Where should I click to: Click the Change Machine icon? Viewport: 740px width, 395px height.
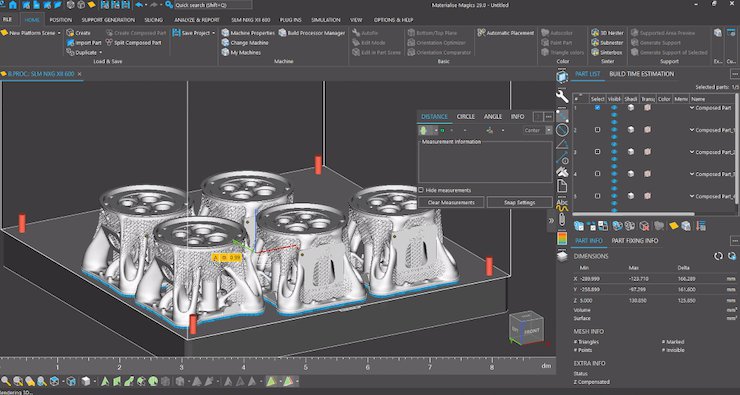pyautogui.click(x=225, y=42)
